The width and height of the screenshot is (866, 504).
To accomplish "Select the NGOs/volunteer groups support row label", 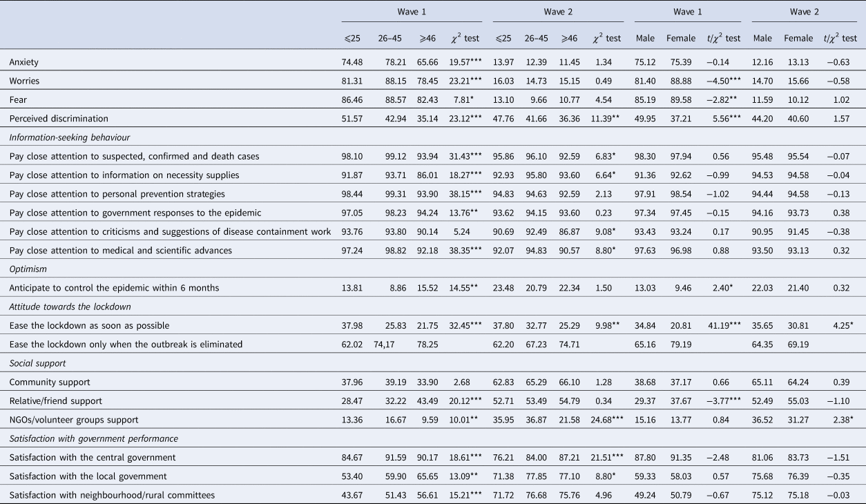I will click(74, 419).
